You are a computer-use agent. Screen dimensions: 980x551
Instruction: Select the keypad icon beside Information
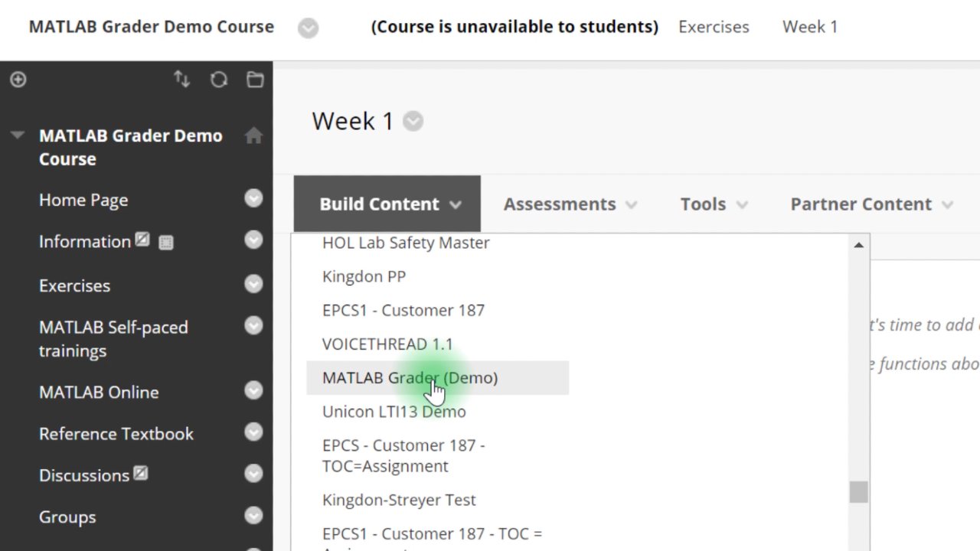coord(166,242)
